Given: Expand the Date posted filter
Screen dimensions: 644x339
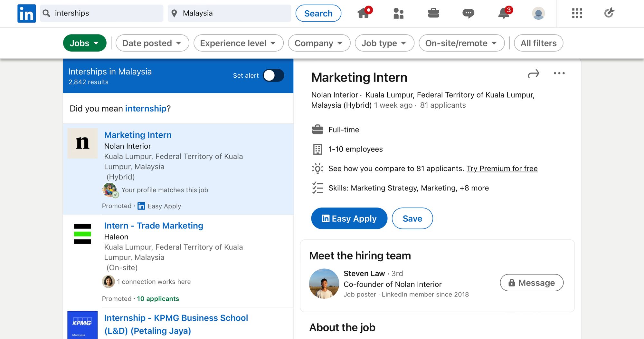Looking at the screenshot, I should (x=152, y=43).
